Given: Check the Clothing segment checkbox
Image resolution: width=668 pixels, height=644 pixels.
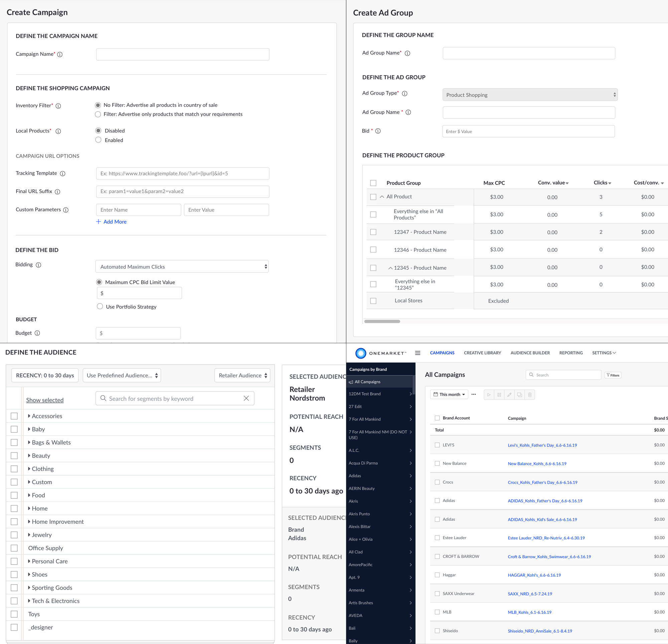Looking at the screenshot, I should pos(14,469).
